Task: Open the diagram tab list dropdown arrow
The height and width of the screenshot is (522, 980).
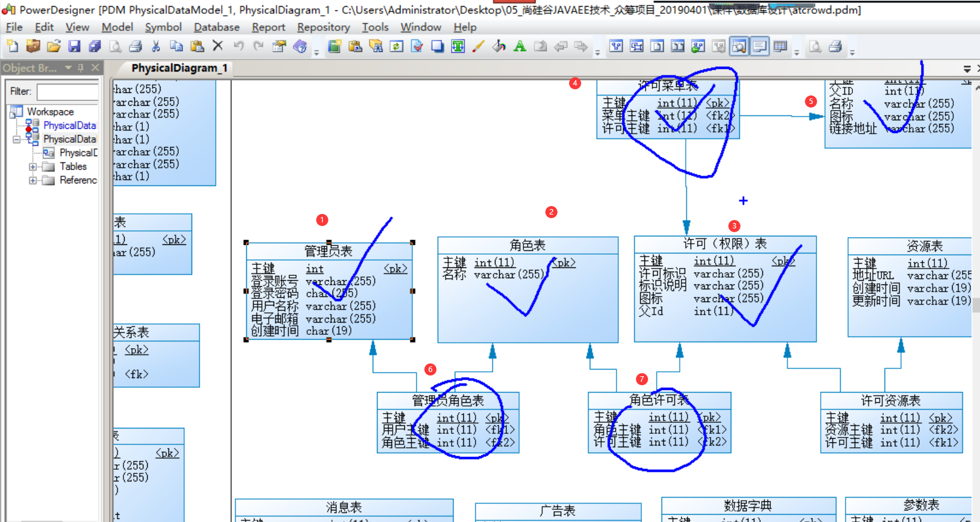Action: [967, 69]
